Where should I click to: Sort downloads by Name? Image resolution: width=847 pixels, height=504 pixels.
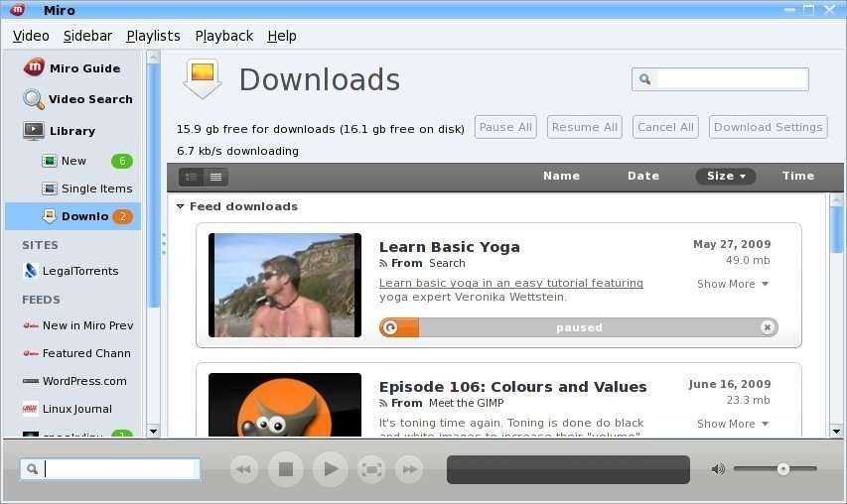[x=562, y=176]
